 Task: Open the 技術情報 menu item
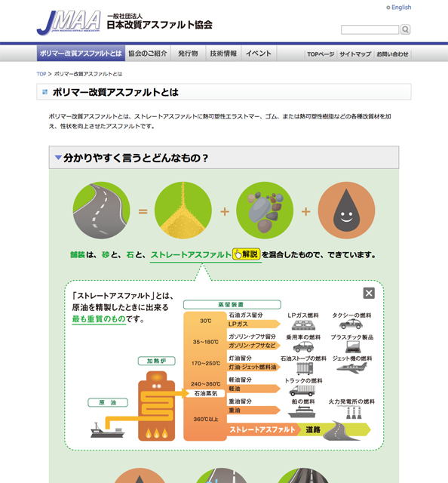[223, 54]
